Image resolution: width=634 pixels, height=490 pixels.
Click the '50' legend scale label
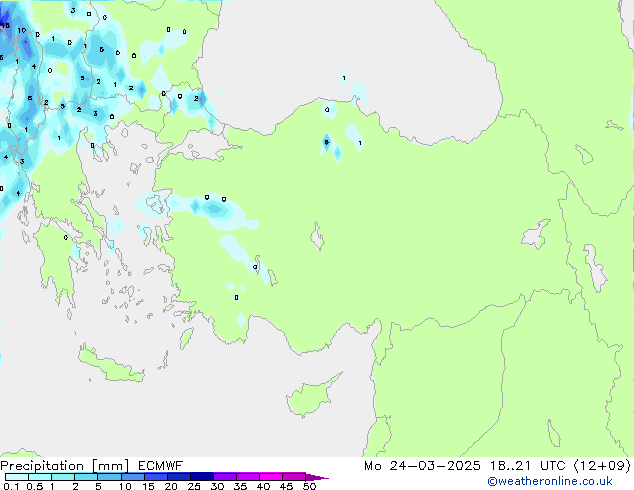(309, 486)
